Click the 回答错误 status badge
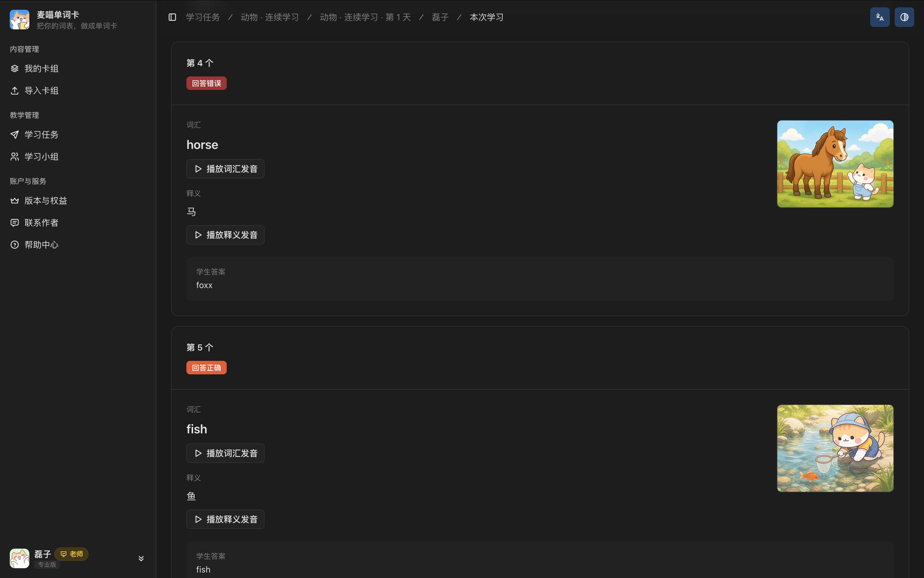 pos(207,83)
